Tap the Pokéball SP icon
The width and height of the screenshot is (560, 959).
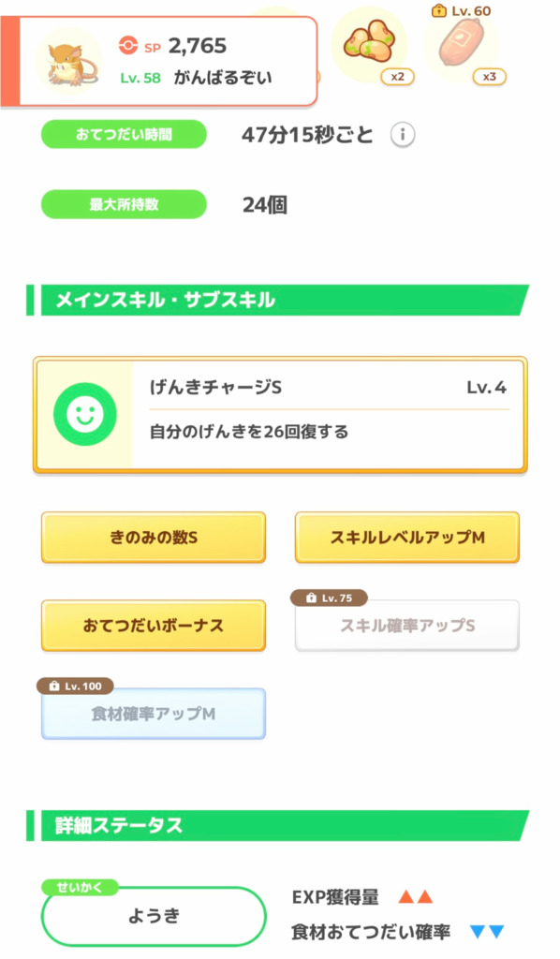coord(128,46)
